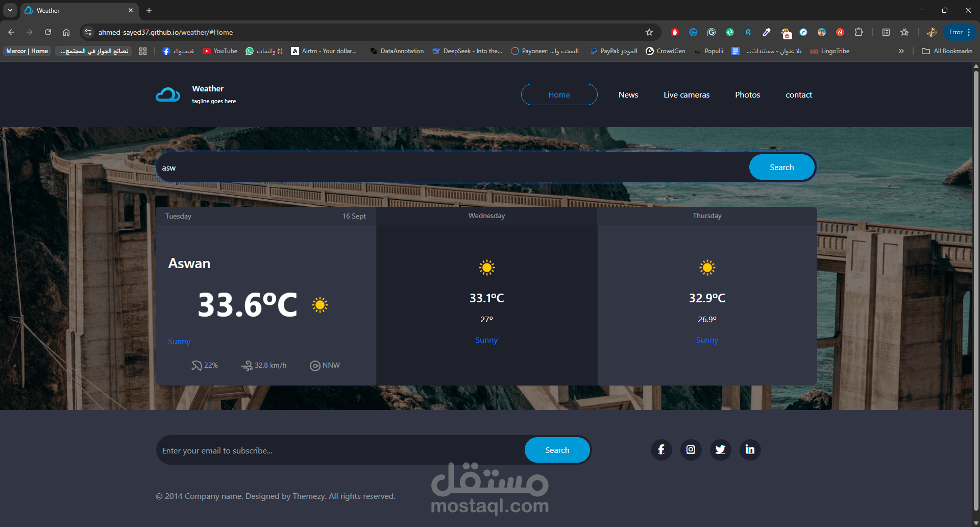Focus the email subscribe input field
The image size is (980, 527).
[x=340, y=450]
